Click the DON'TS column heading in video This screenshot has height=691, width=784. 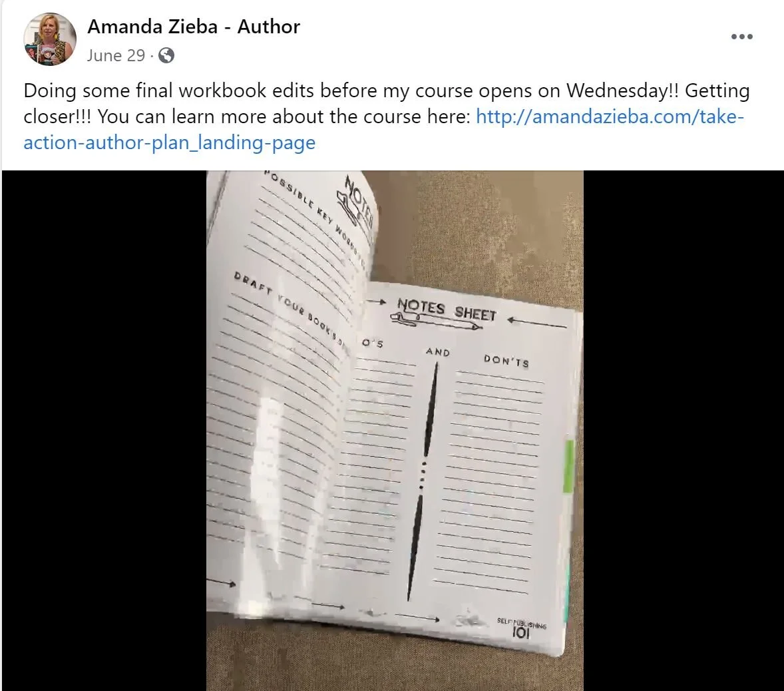click(506, 361)
